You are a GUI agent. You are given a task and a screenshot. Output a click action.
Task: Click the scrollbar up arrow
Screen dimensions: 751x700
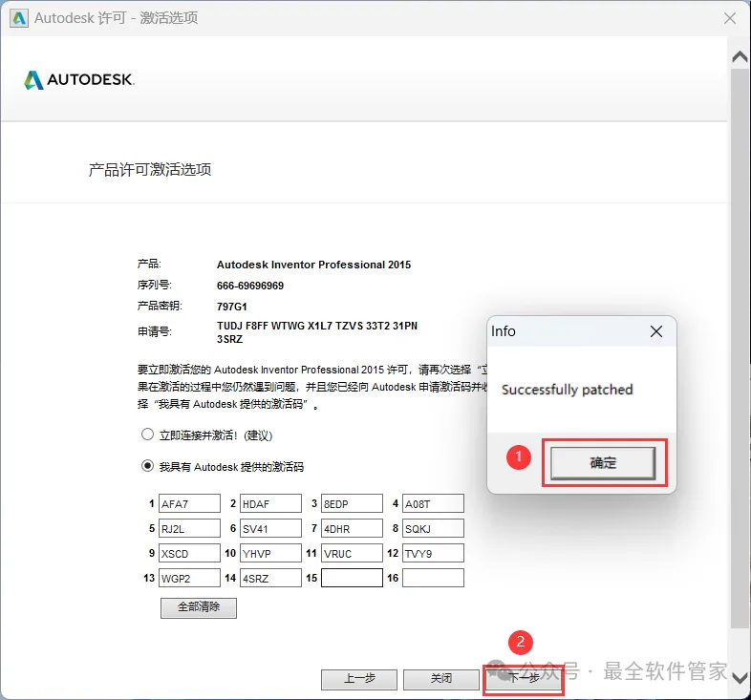pos(740,57)
